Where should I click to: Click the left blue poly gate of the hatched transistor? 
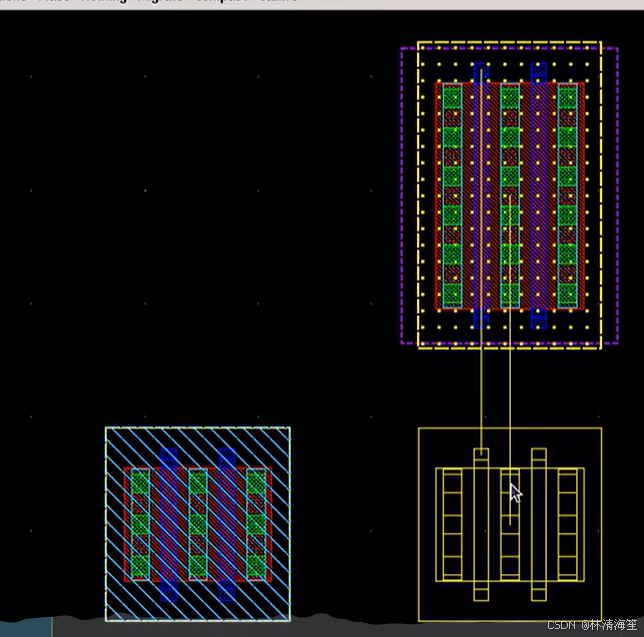[169, 525]
